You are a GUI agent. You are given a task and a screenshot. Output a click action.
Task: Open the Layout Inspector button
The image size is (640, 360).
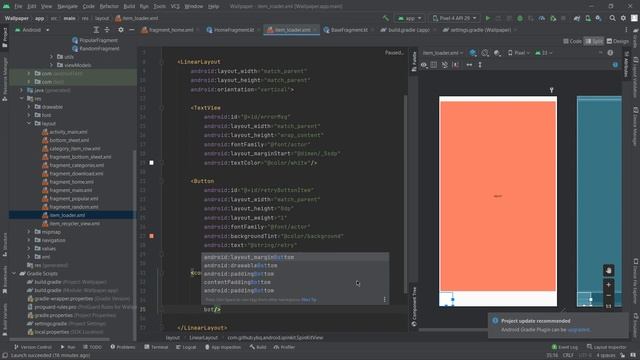click(606, 347)
